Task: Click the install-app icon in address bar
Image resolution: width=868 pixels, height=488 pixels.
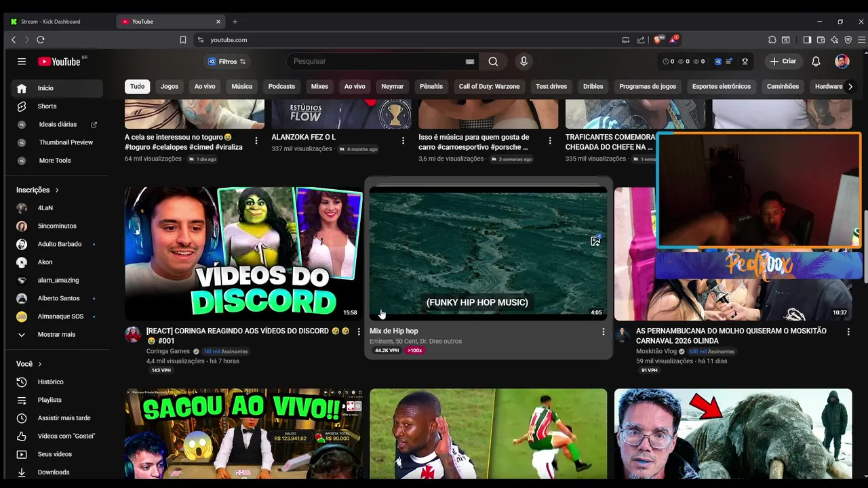Action: [x=626, y=40]
